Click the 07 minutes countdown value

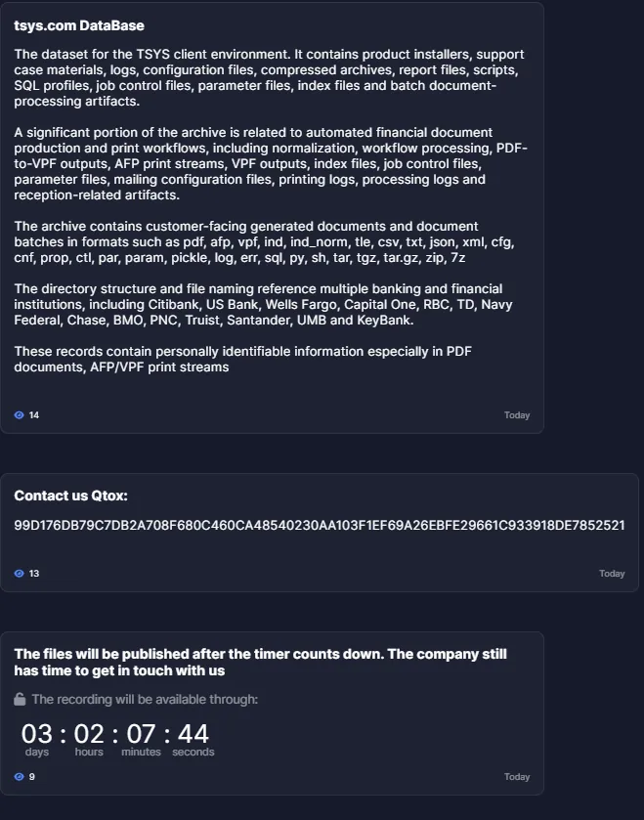(141, 734)
